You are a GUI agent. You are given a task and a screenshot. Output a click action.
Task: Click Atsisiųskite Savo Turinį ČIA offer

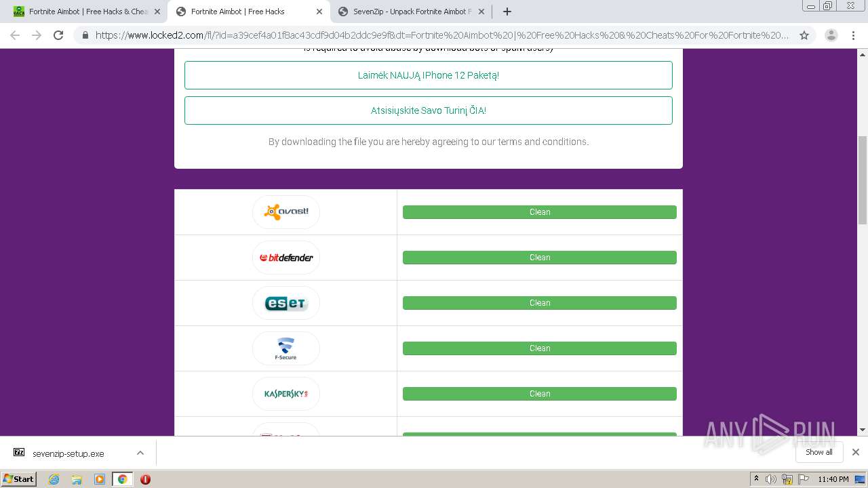coord(429,110)
